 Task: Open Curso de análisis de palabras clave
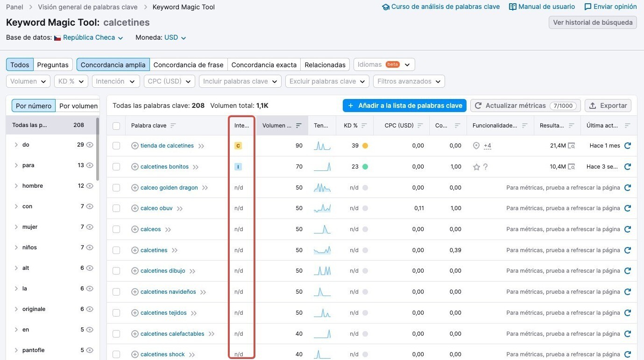click(441, 7)
